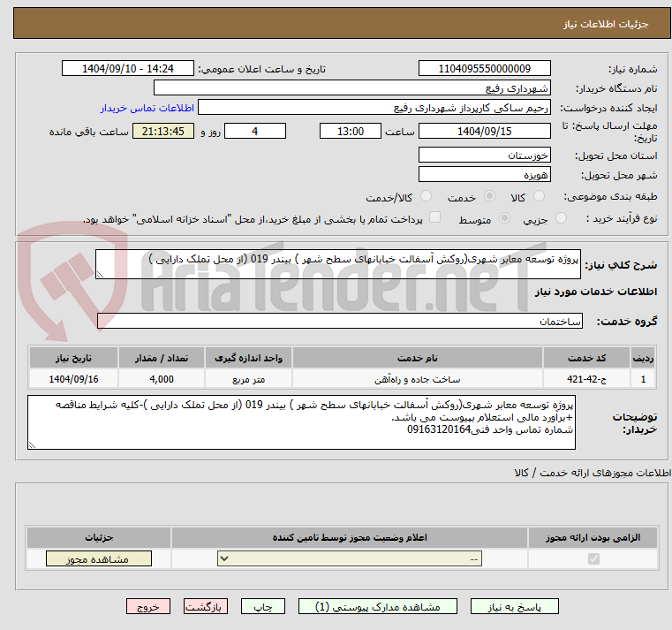Click the جزئیات column header in permits table

tap(99, 537)
